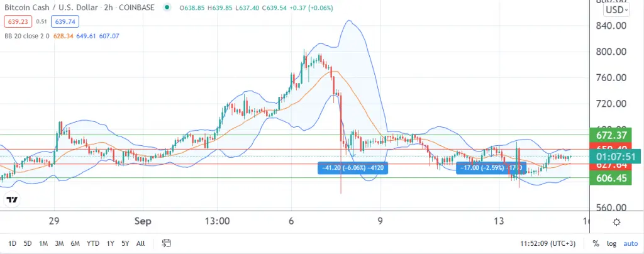Select the -41.20 (-6.06%) measurement label
This screenshot has width=644, height=254.
click(x=353, y=168)
